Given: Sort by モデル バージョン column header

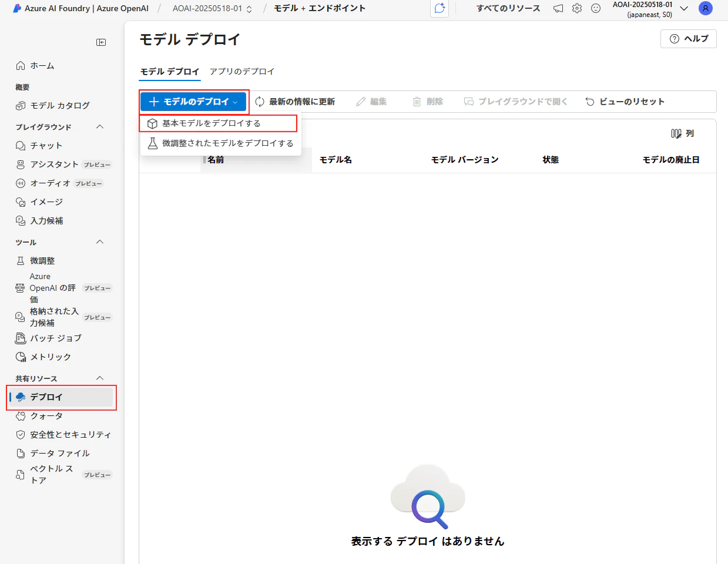Looking at the screenshot, I should [x=465, y=160].
